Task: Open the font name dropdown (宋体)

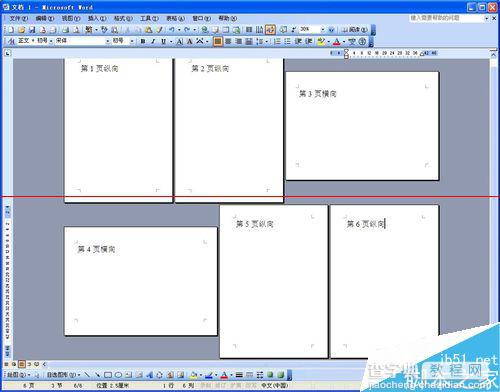Action: [108, 41]
